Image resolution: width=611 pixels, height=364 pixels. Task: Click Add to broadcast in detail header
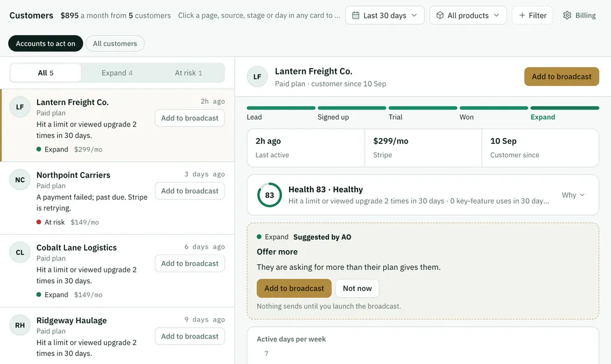(x=561, y=76)
